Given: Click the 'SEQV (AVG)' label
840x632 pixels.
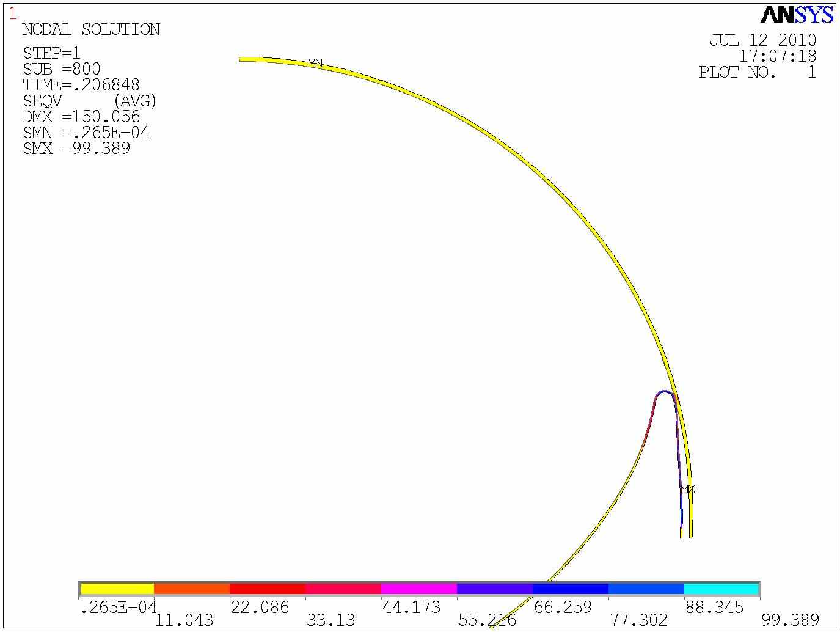Looking at the screenshot, I should pyautogui.click(x=90, y=101).
